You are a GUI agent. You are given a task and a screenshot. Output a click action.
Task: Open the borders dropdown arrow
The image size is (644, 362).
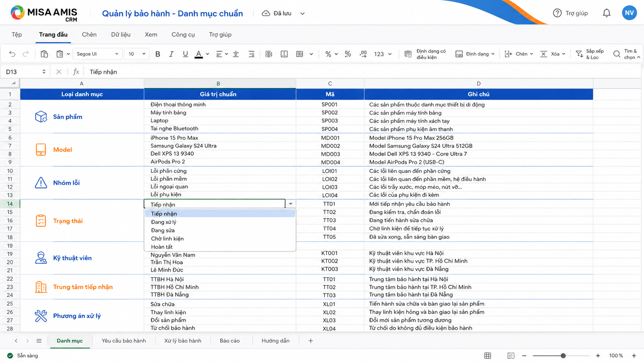(311, 54)
